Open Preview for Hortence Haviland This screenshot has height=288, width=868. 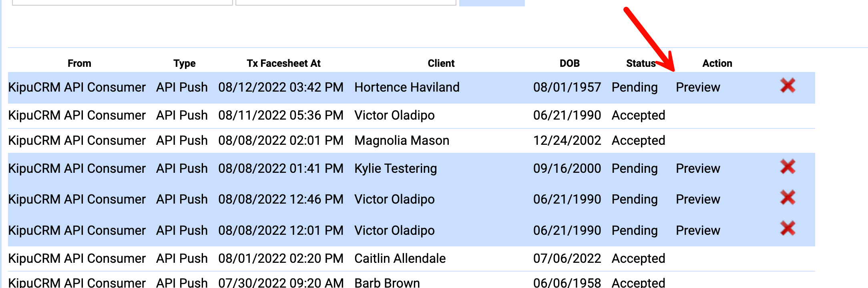point(697,87)
